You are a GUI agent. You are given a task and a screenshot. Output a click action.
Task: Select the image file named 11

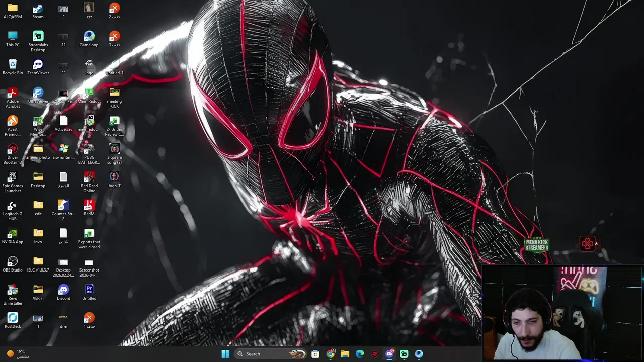(x=63, y=39)
